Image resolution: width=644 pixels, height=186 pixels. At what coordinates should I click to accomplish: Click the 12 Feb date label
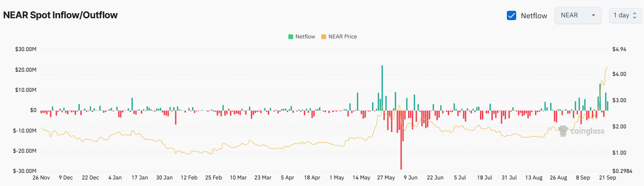pyautogui.click(x=189, y=178)
